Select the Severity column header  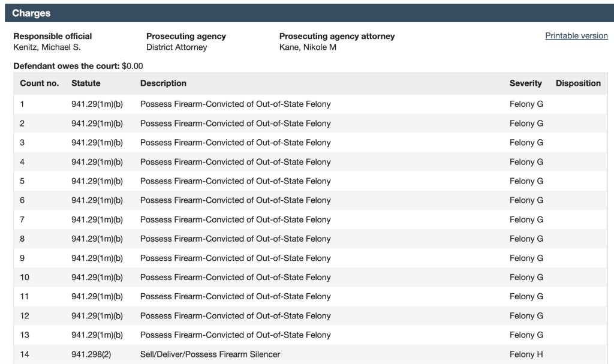pos(525,83)
